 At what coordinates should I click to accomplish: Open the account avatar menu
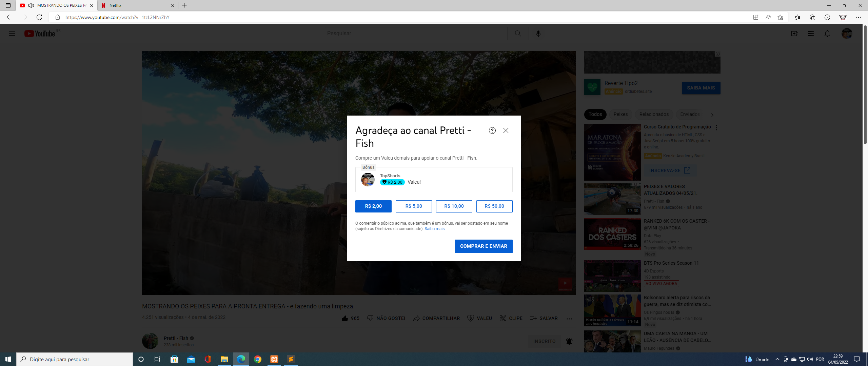point(847,34)
